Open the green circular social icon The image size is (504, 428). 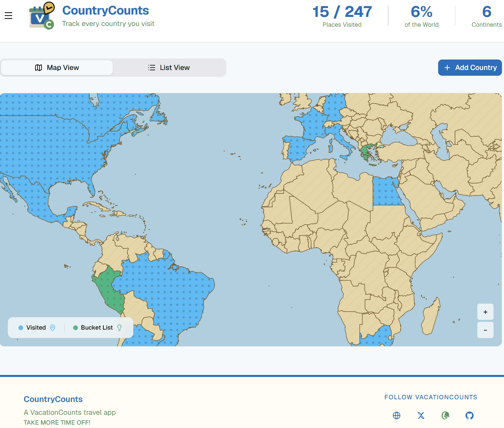point(445,415)
